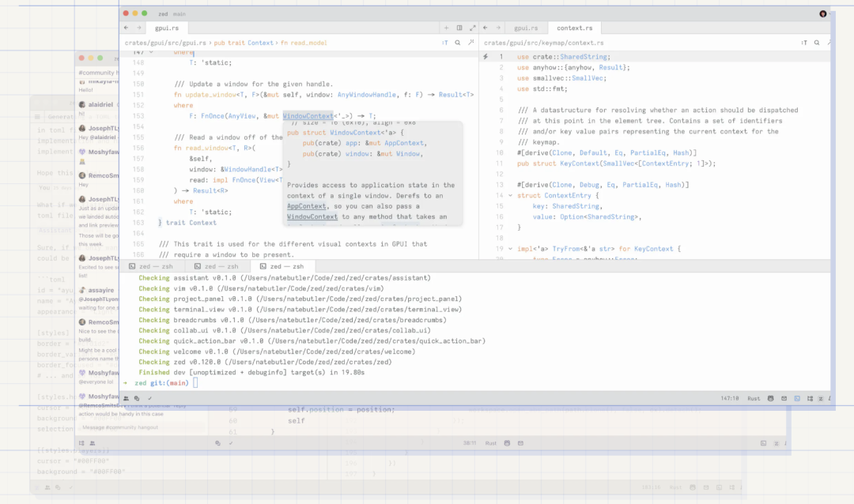Image resolution: width=854 pixels, height=504 pixels.
Task: Click Rust language selector in back window
Action: coord(491,443)
